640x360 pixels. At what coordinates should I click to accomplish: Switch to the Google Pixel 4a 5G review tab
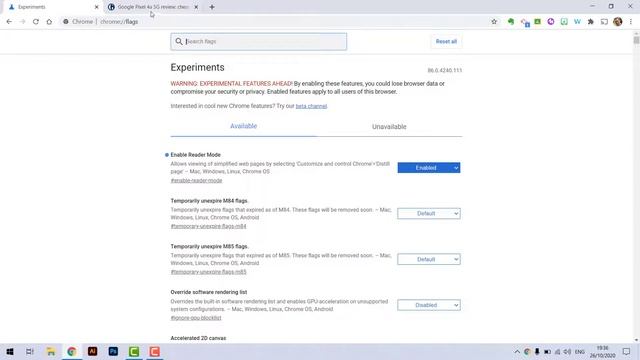[153, 7]
